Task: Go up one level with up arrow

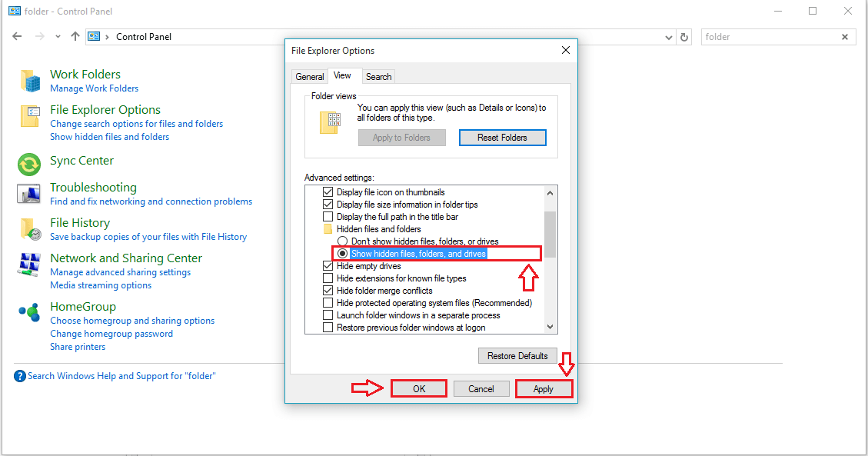Action: 75,36
